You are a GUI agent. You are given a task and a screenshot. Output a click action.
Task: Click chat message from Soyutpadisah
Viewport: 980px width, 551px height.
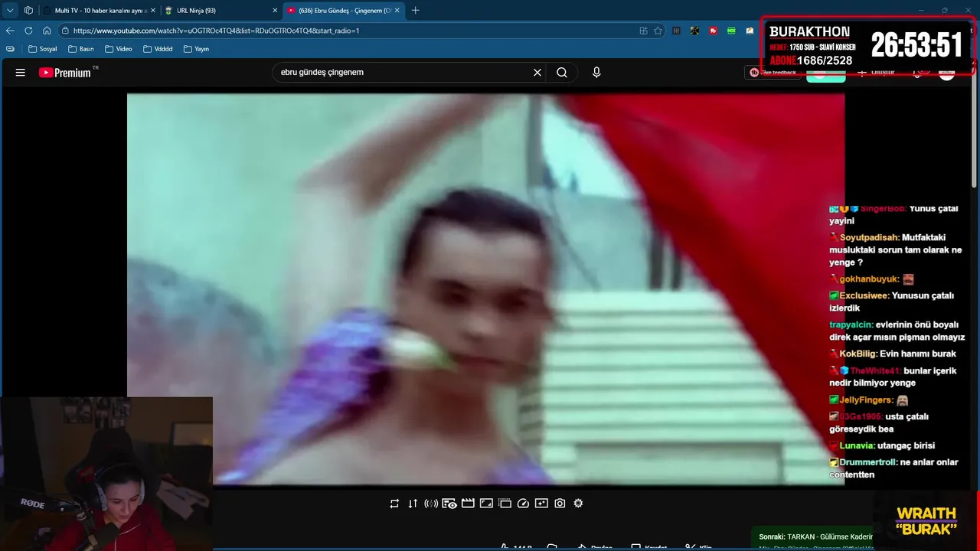895,250
